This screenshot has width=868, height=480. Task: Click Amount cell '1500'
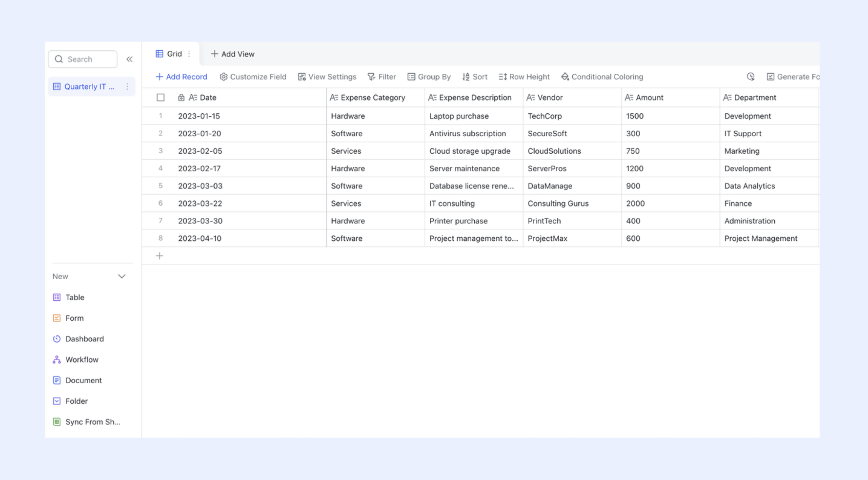[x=671, y=116]
